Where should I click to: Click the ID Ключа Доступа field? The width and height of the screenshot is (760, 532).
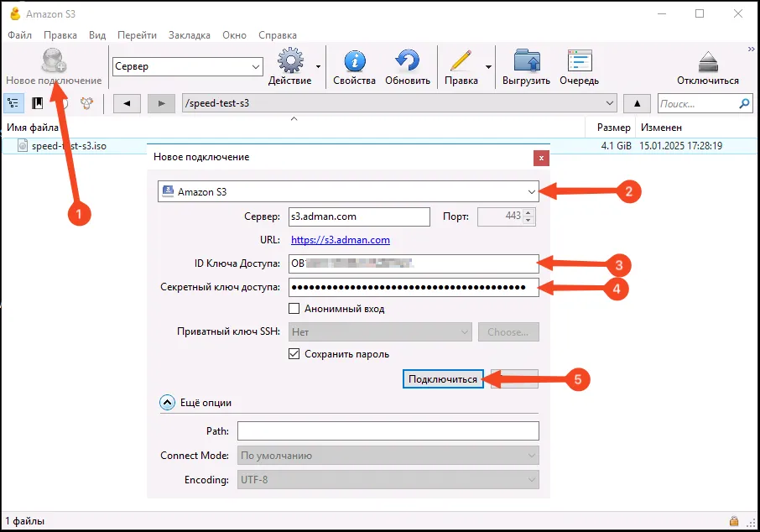tap(414, 263)
